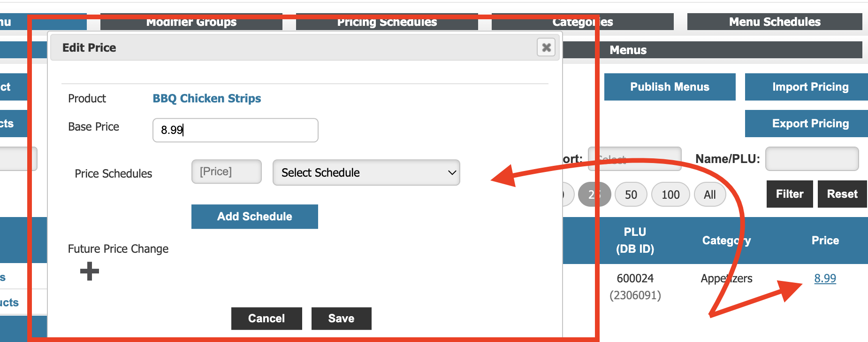Click the Base Price input field
Viewport: 868px width, 342px height.
coord(235,130)
